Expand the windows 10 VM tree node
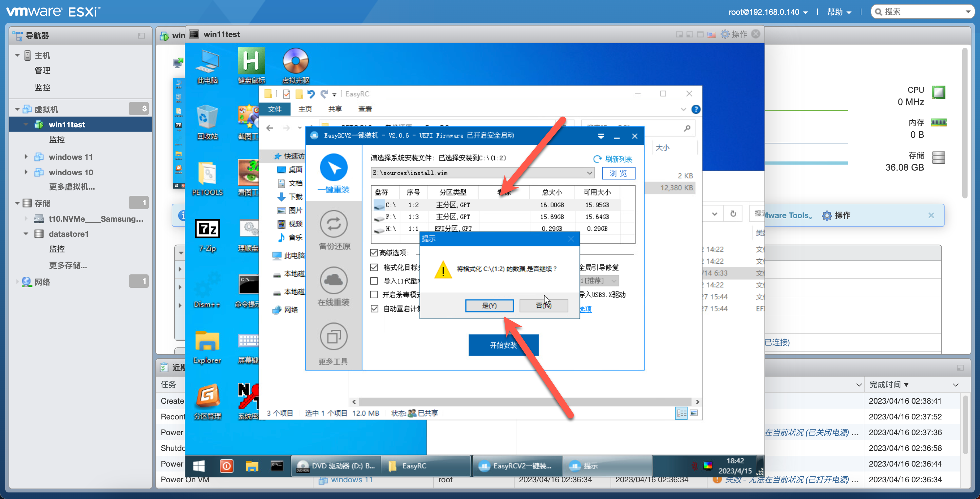The image size is (980, 499). click(x=26, y=172)
